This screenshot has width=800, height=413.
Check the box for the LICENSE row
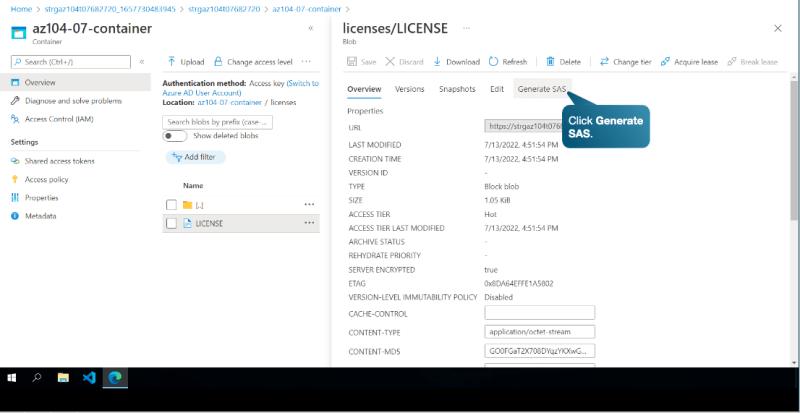pos(171,224)
